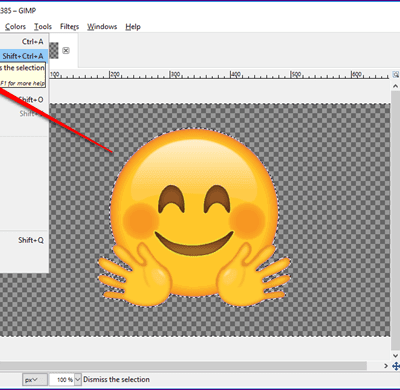Click the 300 mark on horizontal ruler
The width and height of the screenshot is (400, 390).
[175, 74]
